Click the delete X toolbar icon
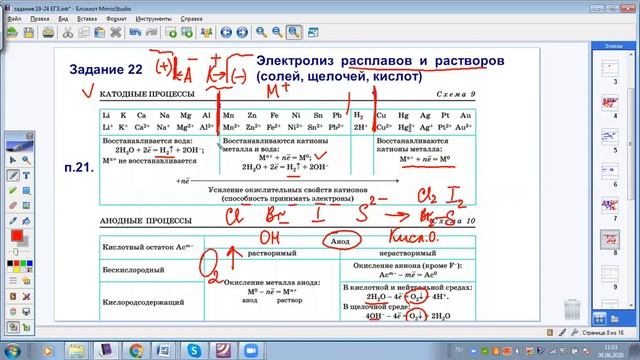The image size is (640, 360). click(x=116, y=32)
